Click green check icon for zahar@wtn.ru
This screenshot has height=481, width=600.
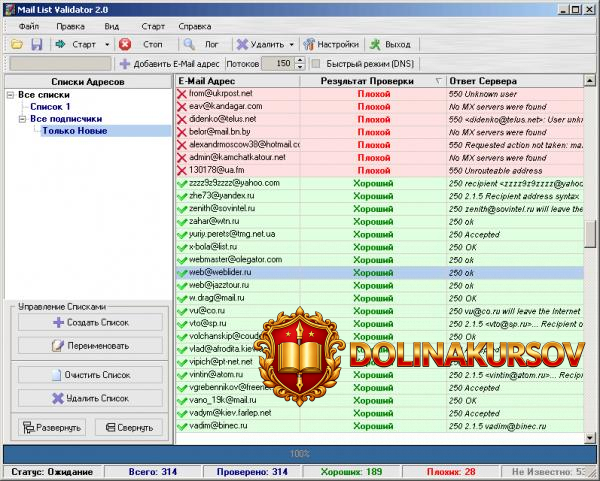point(182,222)
